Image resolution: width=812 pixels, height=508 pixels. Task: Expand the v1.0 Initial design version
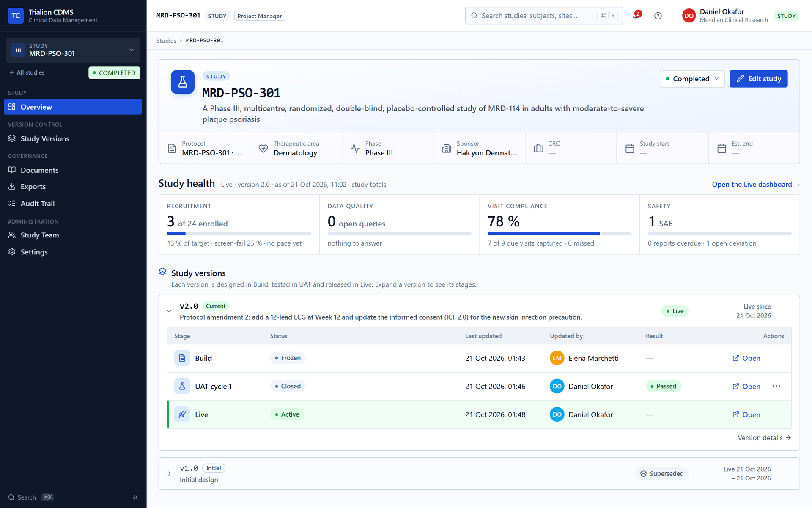click(169, 474)
